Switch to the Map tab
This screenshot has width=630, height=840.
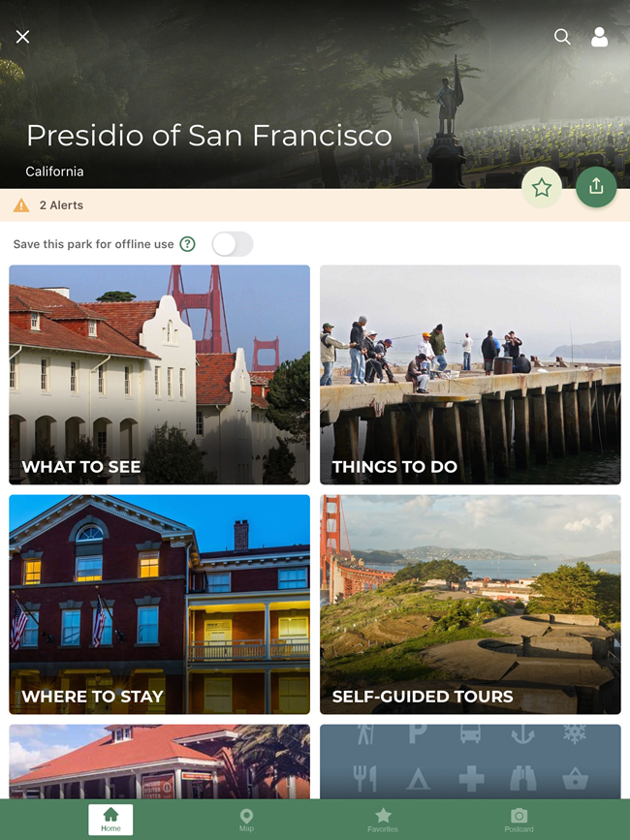pos(246,820)
